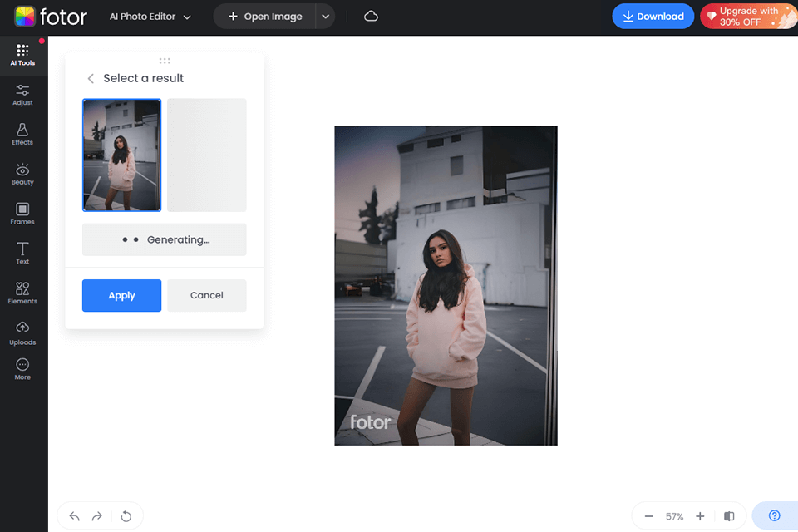Undo the last action

(74, 516)
